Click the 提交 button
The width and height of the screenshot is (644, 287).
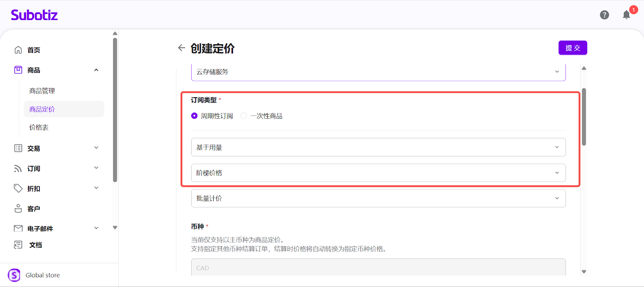point(573,48)
